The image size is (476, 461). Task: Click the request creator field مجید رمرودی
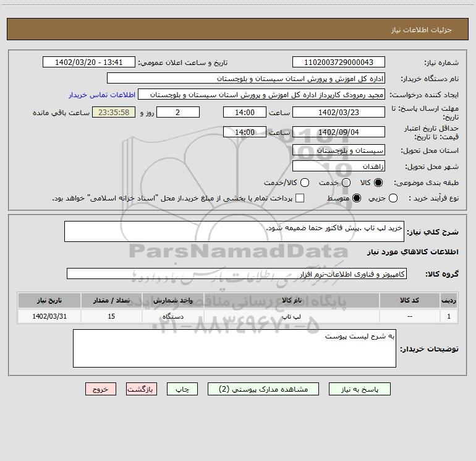point(261,95)
